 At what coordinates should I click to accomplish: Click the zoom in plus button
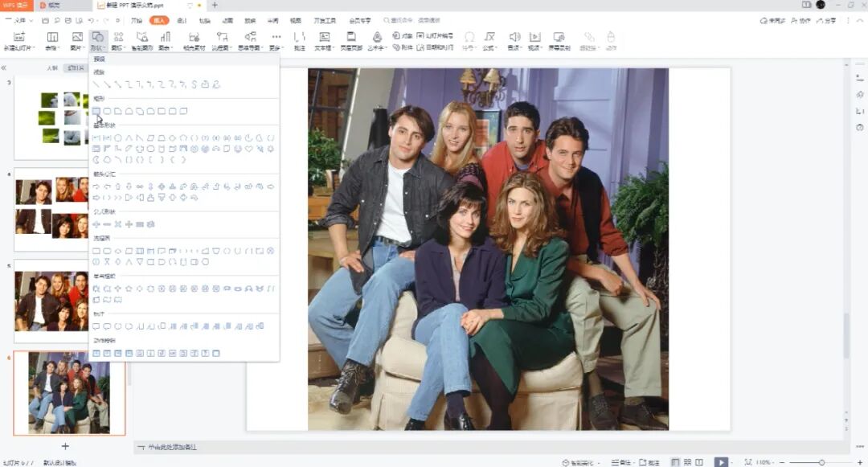(860, 462)
